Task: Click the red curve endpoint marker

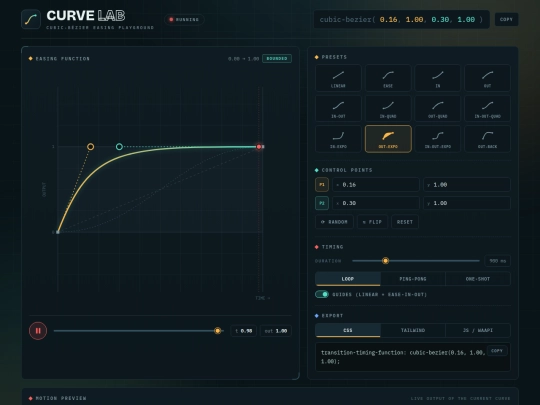Action: coord(259,147)
